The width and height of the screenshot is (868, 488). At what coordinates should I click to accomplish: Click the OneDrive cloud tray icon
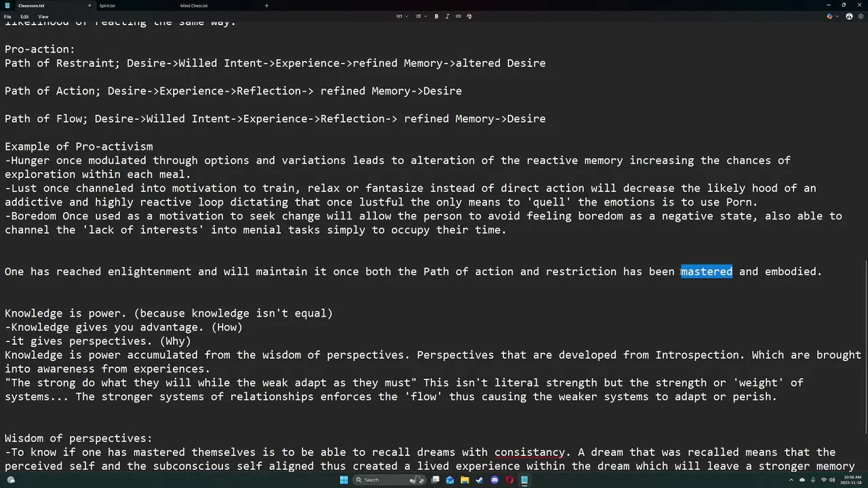[x=803, y=480]
